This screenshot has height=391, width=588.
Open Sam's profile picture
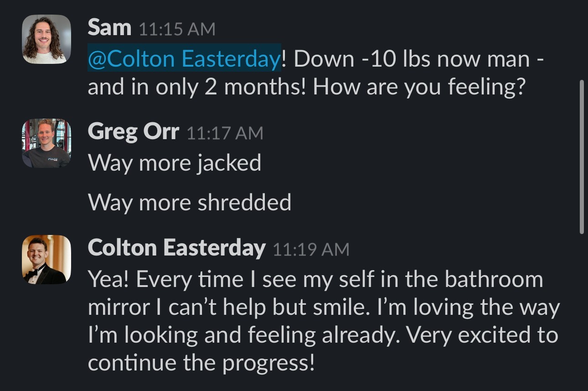46,39
